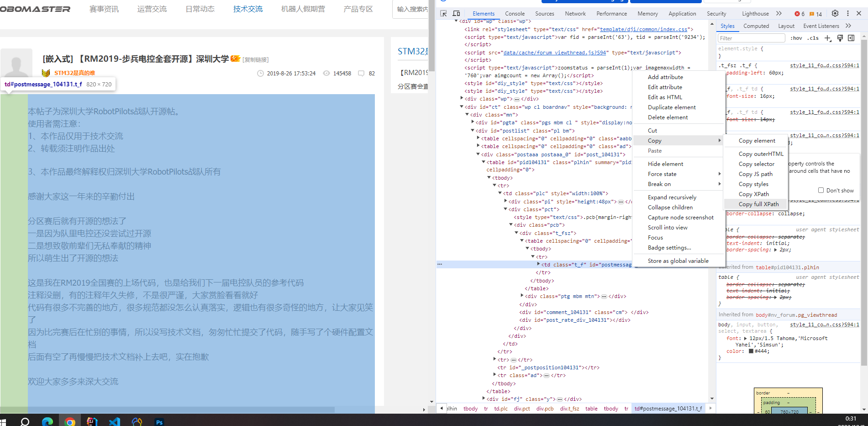Screen dimensions: 868x426
Task: Open Google Chrome from the taskbar
Action: [x=70, y=421]
